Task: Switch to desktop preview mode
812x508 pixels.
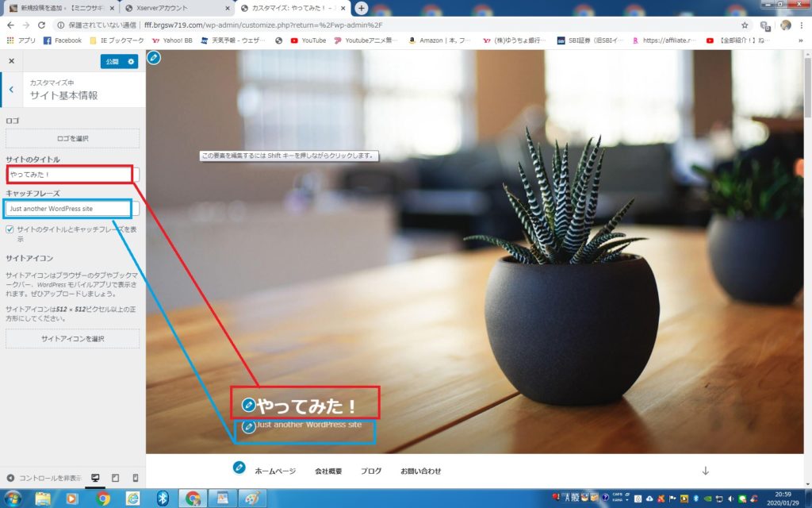Action: [x=95, y=478]
